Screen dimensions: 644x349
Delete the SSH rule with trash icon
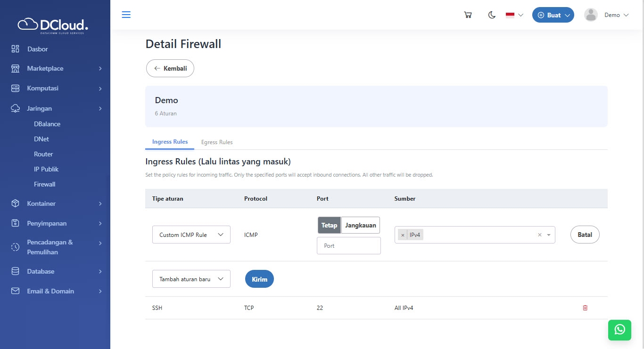pos(585,308)
